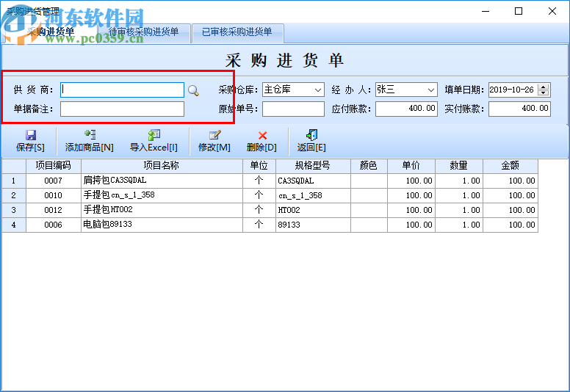Image resolution: width=570 pixels, height=392 pixels.
Task: Click item code cell 0007
Action: tap(54, 181)
